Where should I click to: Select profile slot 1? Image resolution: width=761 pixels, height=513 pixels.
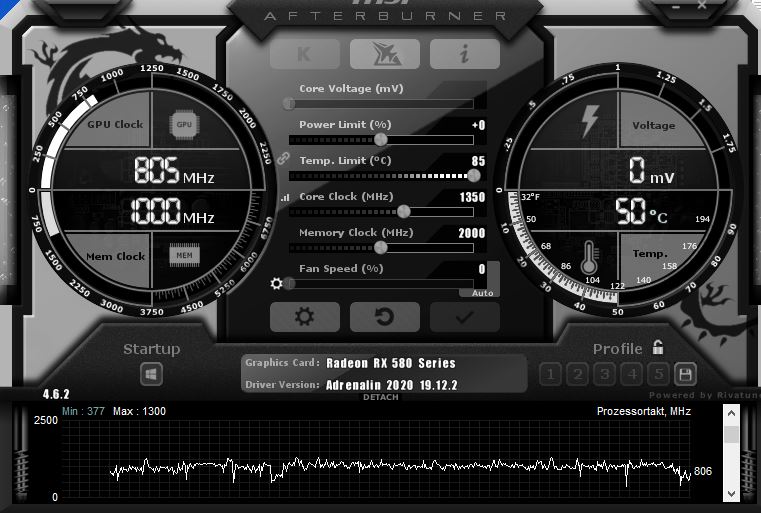coord(550,374)
